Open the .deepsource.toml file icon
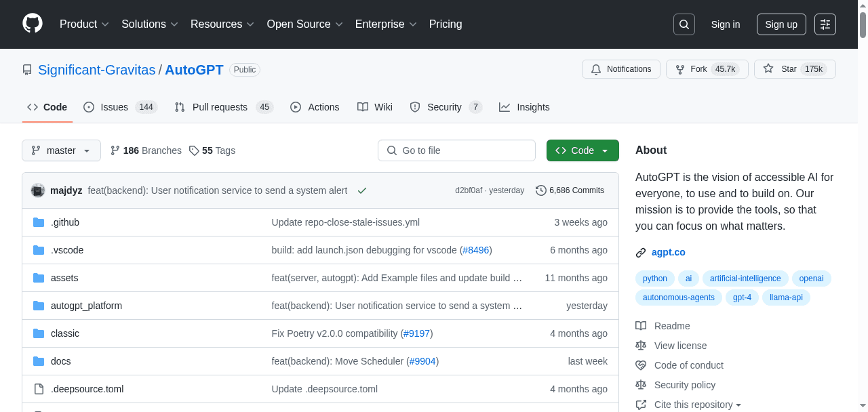The width and height of the screenshot is (868, 412). click(39, 389)
